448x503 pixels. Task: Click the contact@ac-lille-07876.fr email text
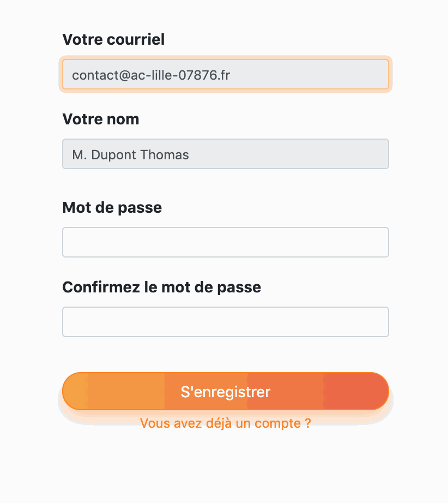(x=151, y=75)
